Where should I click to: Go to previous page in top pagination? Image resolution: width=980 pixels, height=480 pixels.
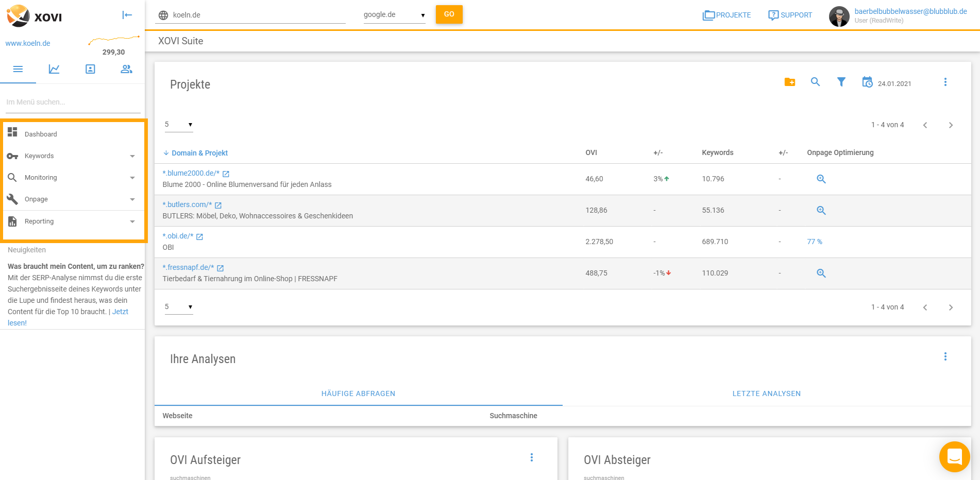pyautogui.click(x=925, y=125)
